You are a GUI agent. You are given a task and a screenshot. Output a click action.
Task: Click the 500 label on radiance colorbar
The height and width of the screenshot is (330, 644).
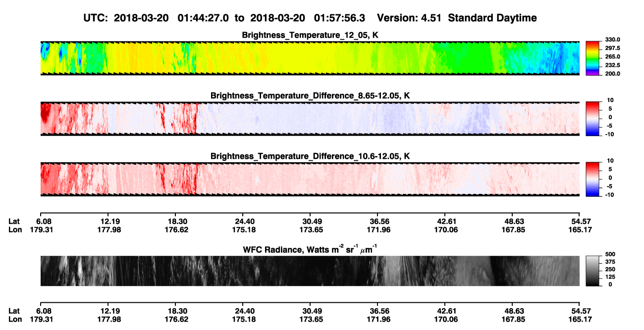pyautogui.click(x=610, y=254)
